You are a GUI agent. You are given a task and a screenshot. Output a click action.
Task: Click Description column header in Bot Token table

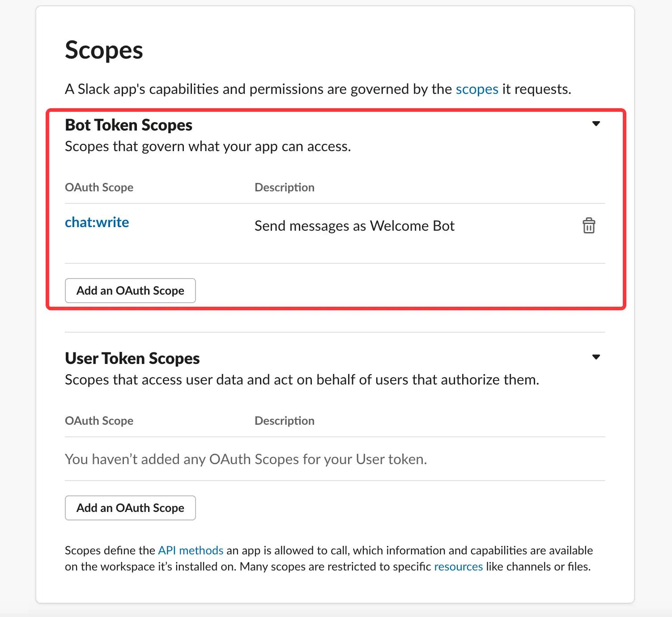(285, 187)
